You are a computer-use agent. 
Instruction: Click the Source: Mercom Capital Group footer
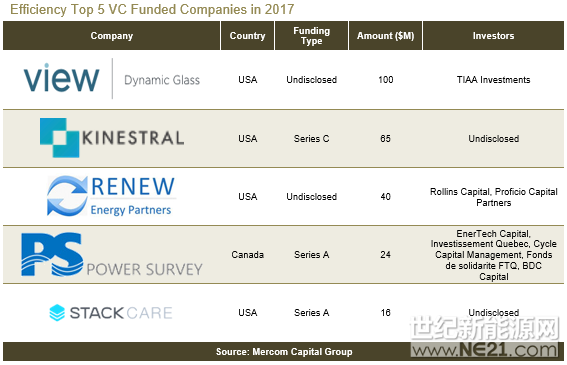(284, 352)
